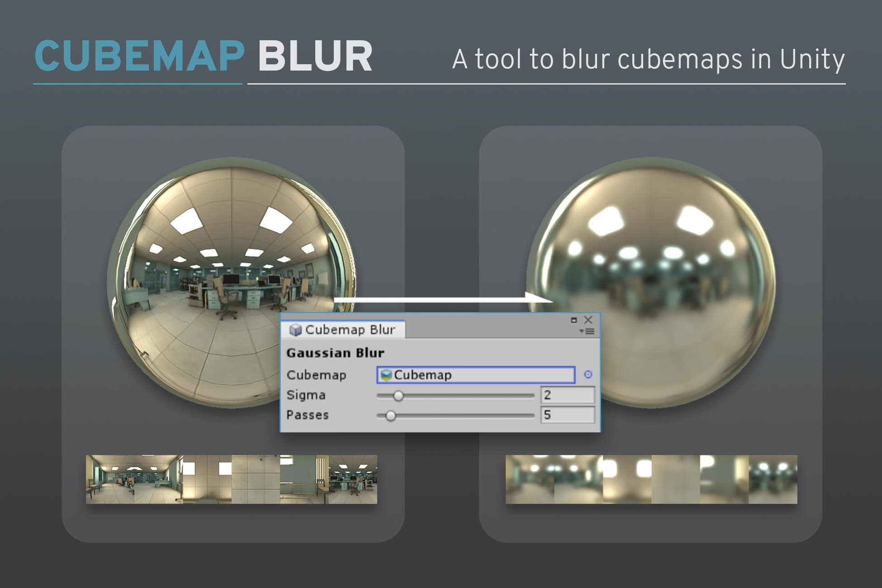Maximize the Cubemap Blur window
Image resolution: width=882 pixels, height=588 pixels.
[x=574, y=320]
